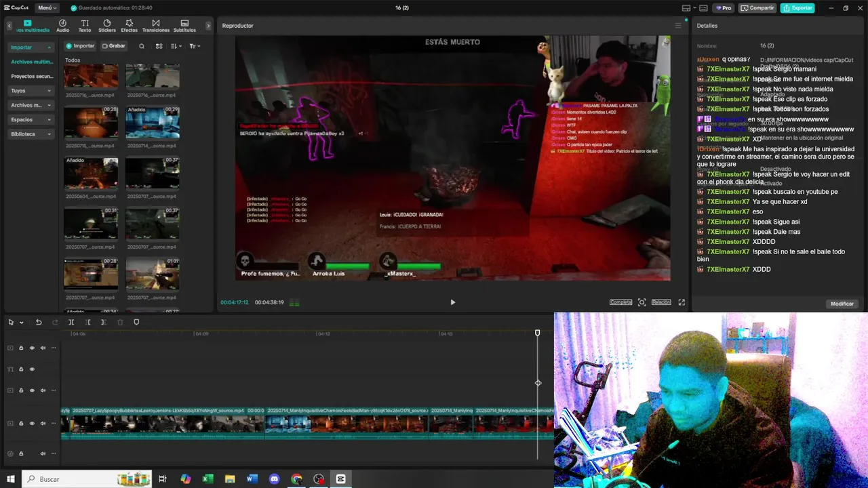Mute the main video track
Viewport: 868px width, 488px height.
pyautogui.click(x=43, y=424)
